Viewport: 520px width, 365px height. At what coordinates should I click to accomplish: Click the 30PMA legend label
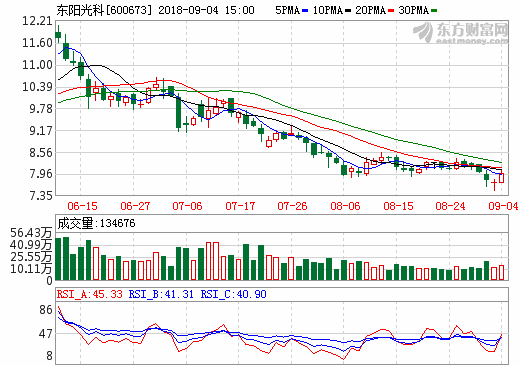[x=414, y=10]
